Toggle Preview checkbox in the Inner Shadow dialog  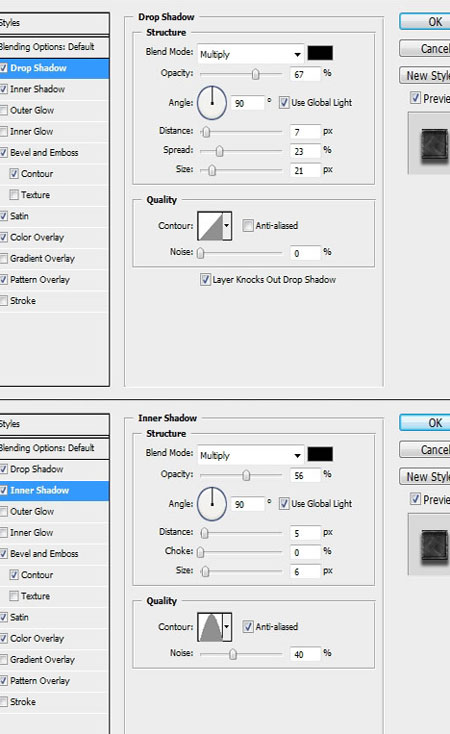point(415,499)
